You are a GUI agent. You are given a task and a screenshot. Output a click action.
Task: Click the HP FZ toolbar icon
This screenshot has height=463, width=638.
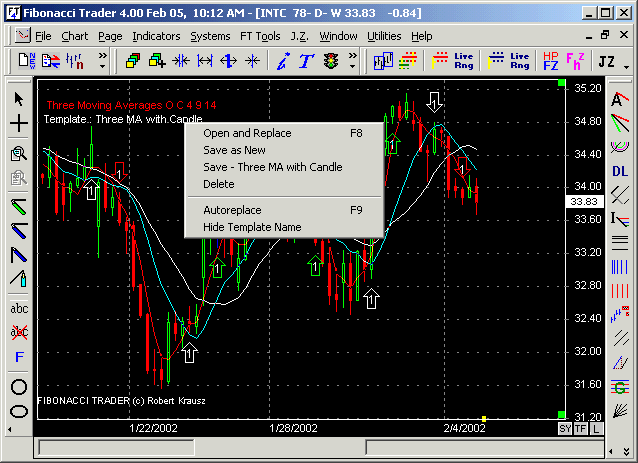(x=551, y=61)
